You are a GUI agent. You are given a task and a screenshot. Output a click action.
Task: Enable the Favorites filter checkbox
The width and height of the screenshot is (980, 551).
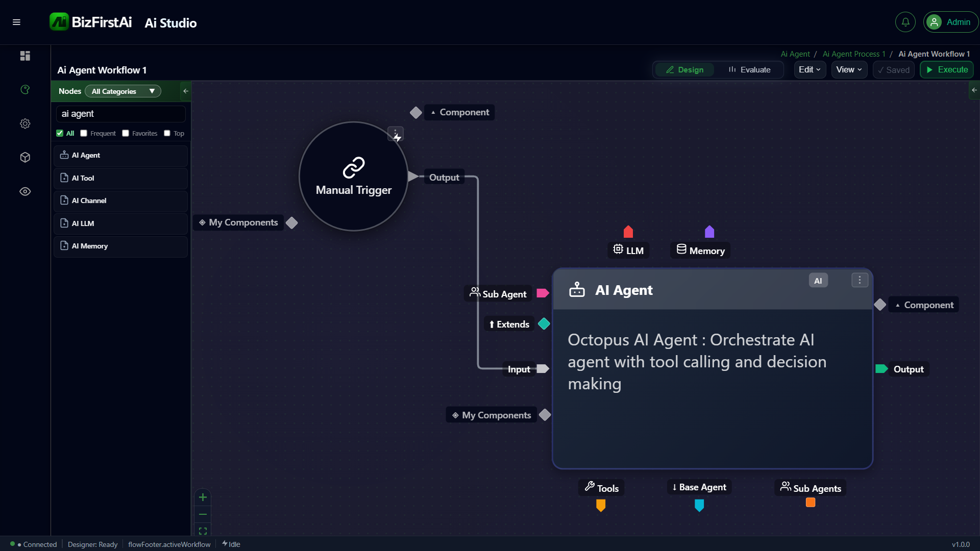click(x=126, y=133)
